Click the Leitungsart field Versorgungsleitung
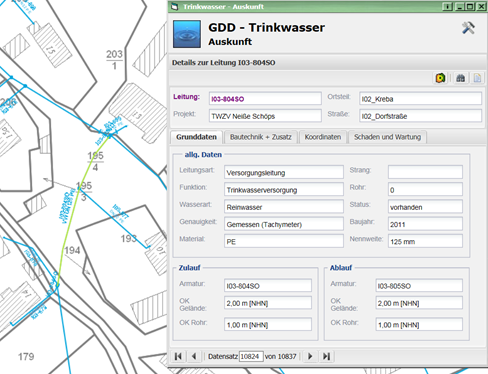Screen dimensions: 488x374 [284, 172]
